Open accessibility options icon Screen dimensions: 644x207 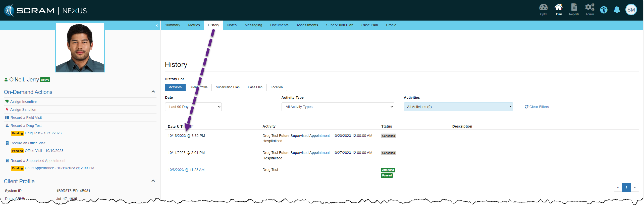604,10
